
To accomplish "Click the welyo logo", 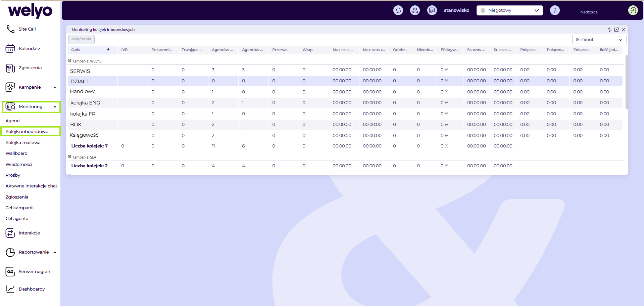I will pyautogui.click(x=30, y=11).
